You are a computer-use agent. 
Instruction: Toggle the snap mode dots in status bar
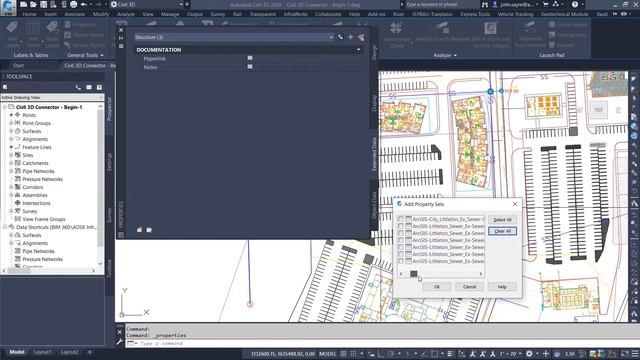[353, 354]
